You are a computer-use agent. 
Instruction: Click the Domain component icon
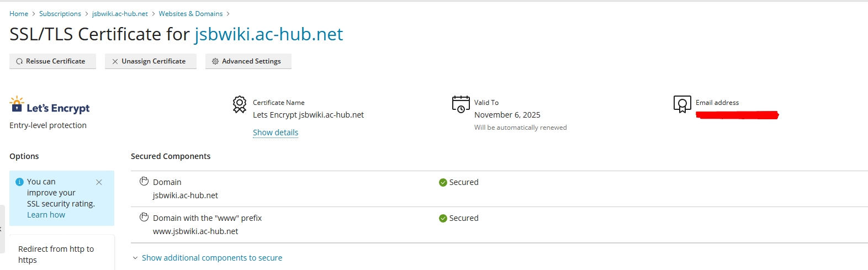[144, 182]
